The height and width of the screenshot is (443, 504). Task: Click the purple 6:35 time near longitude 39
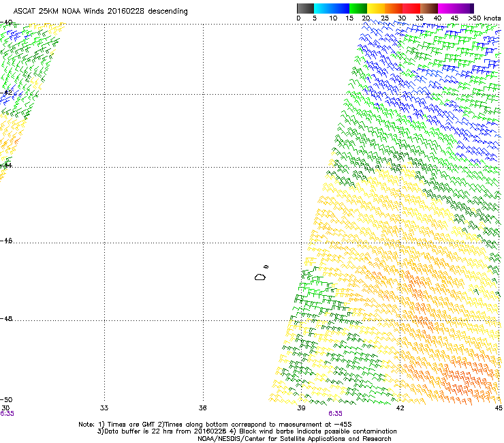[335, 414]
